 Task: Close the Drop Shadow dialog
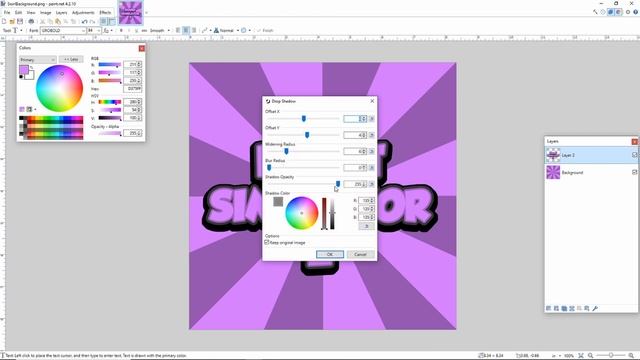[x=372, y=101]
